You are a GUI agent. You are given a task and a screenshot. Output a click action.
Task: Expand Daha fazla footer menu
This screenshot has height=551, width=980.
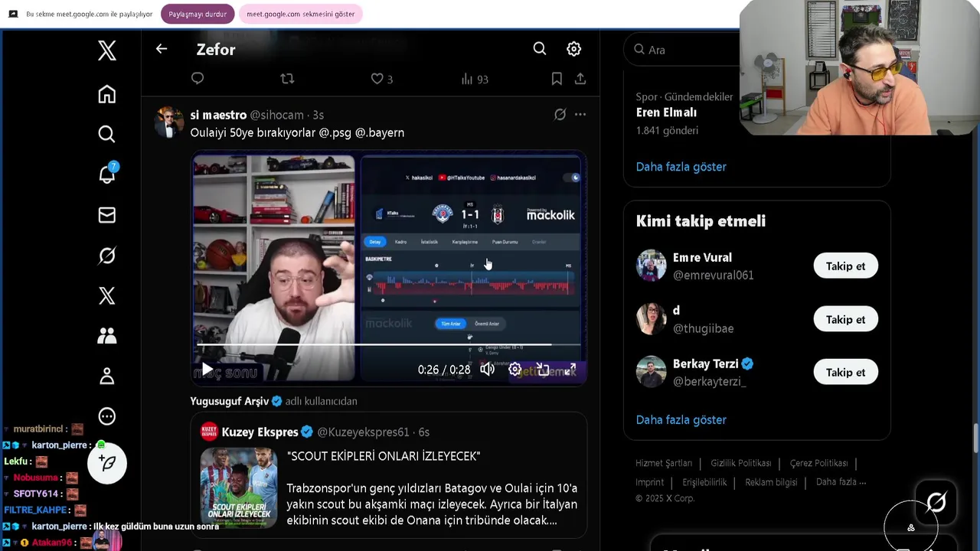841,481
